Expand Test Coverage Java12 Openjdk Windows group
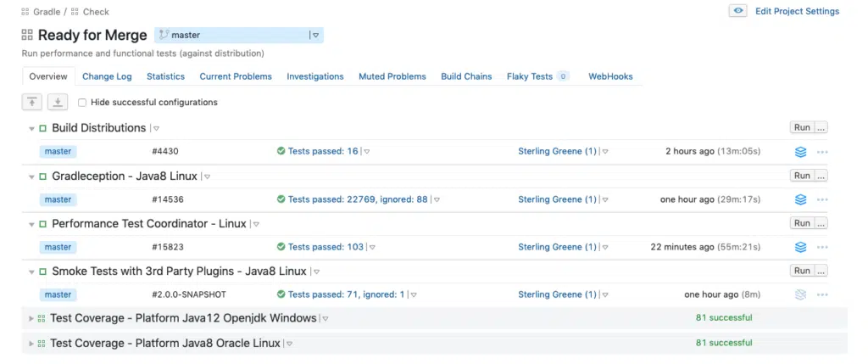The image size is (868, 364). 31,319
